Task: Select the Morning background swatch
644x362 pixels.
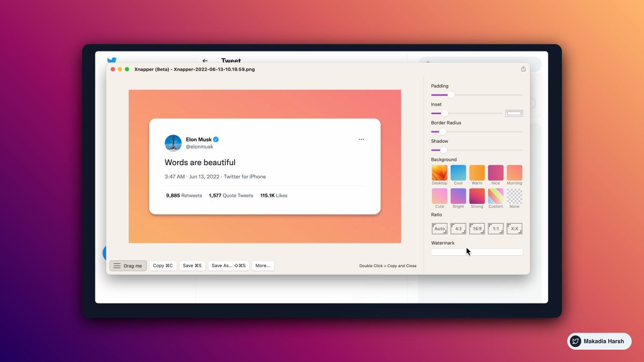Action: (x=514, y=173)
